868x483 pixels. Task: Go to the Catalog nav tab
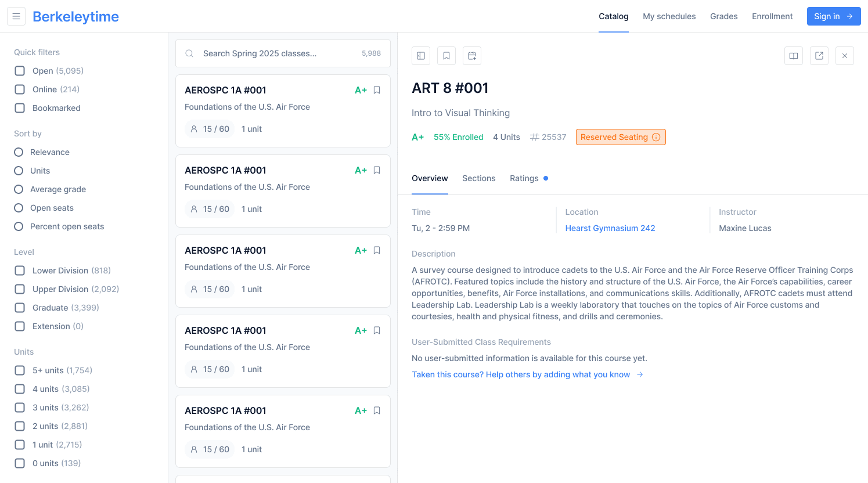point(614,16)
